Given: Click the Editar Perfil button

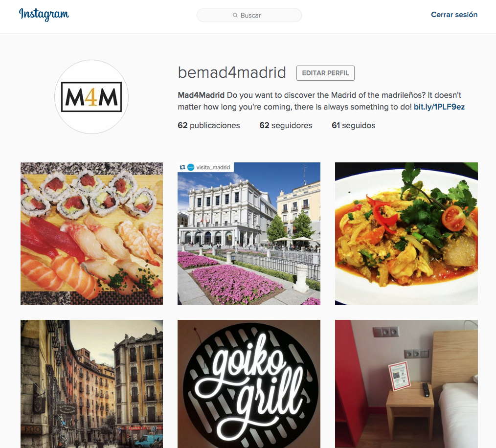Looking at the screenshot, I should [325, 73].
